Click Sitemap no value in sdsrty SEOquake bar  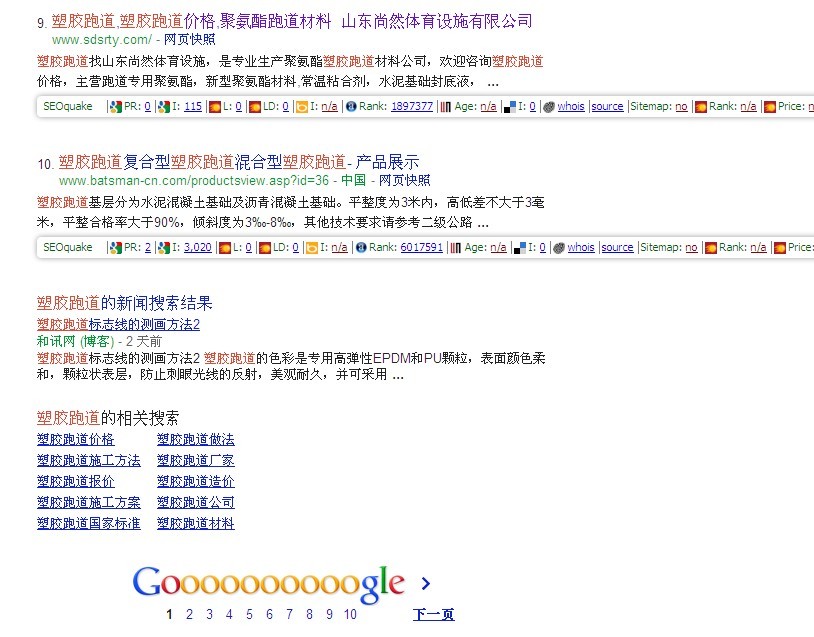tap(681, 106)
